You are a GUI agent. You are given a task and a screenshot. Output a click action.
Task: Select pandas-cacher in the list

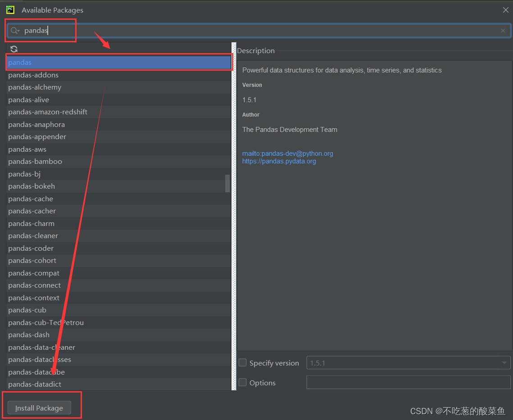coord(118,211)
